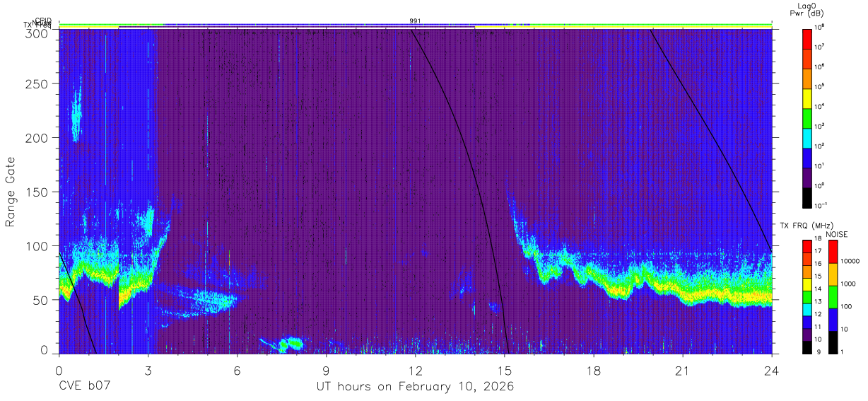Click NOISE colorbar label '10000'
Image resolution: width=868 pixels, height=401 pixels.
(x=850, y=262)
